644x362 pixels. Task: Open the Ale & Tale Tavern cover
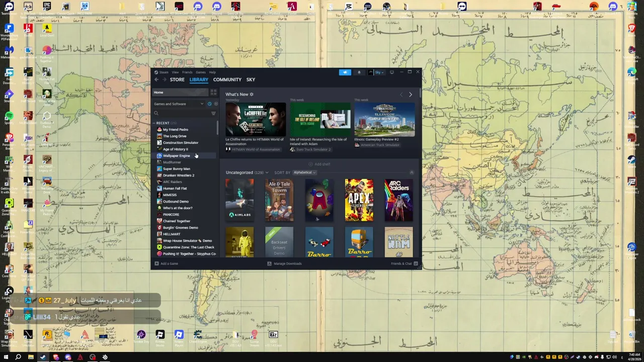point(279,200)
